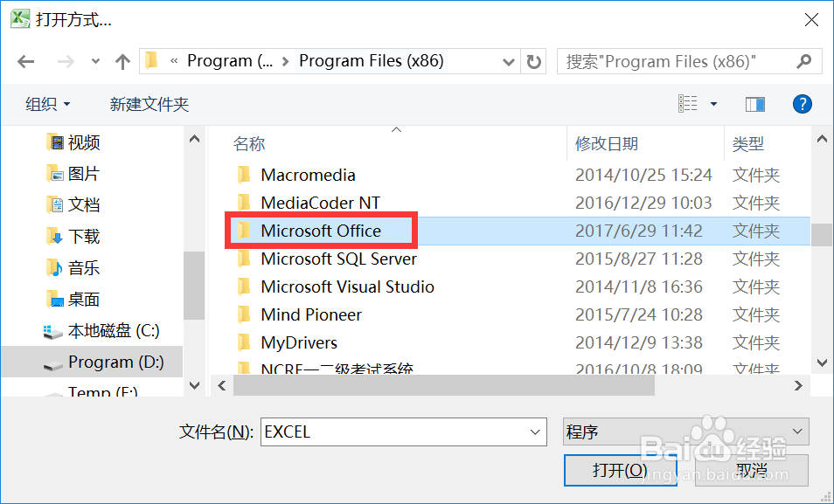Select the Microsoft Office folder
834x504 pixels.
point(321,231)
